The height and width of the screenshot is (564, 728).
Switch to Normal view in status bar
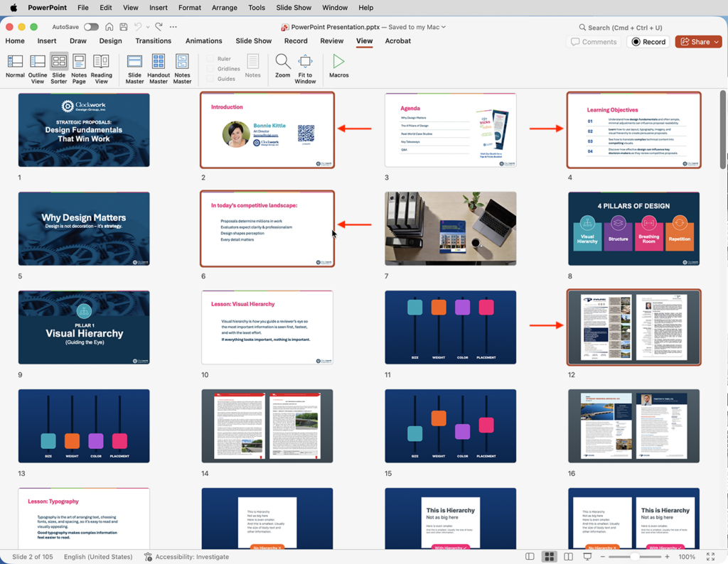pyautogui.click(x=530, y=557)
